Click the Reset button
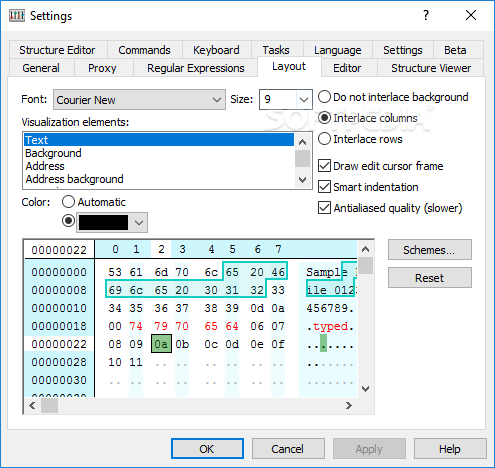The image size is (495, 468). point(430,278)
